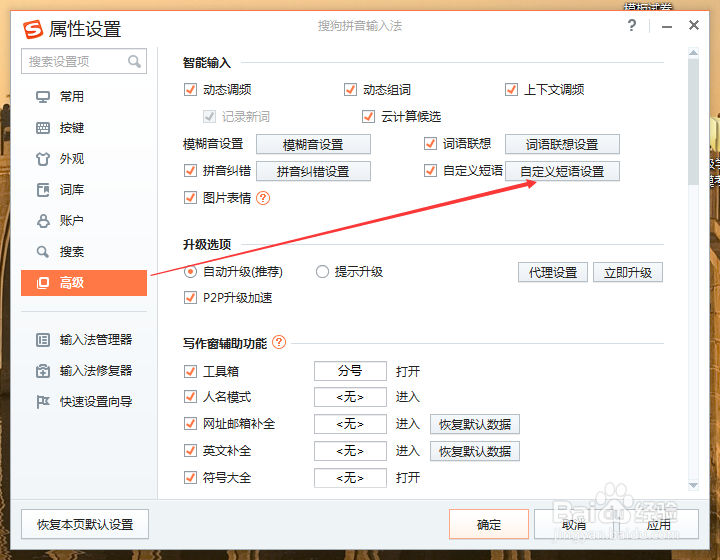Open 输入法管理器 text entry
Viewport: 720px width, 560px height.
pos(96,340)
